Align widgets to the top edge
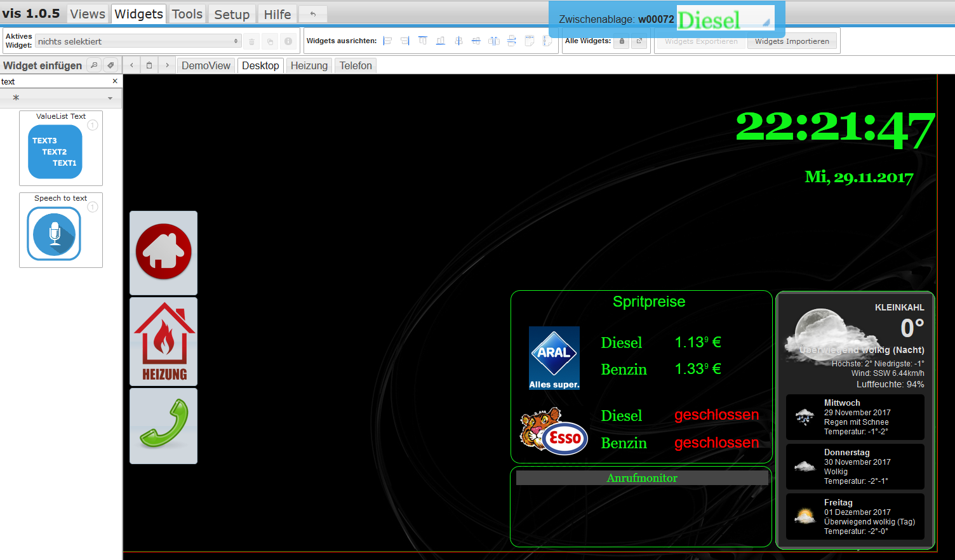Screen dimensions: 955x560 click(x=423, y=41)
